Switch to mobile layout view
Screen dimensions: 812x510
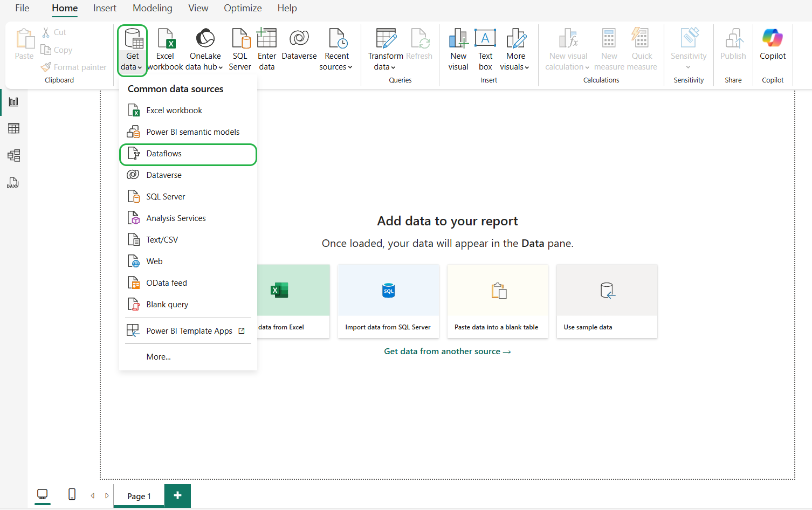[72, 494]
